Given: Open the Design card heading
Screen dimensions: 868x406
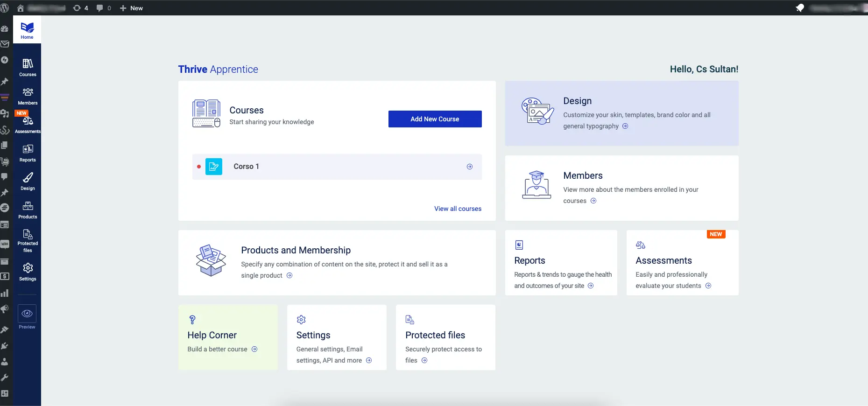Looking at the screenshot, I should click(x=578, y=101).
